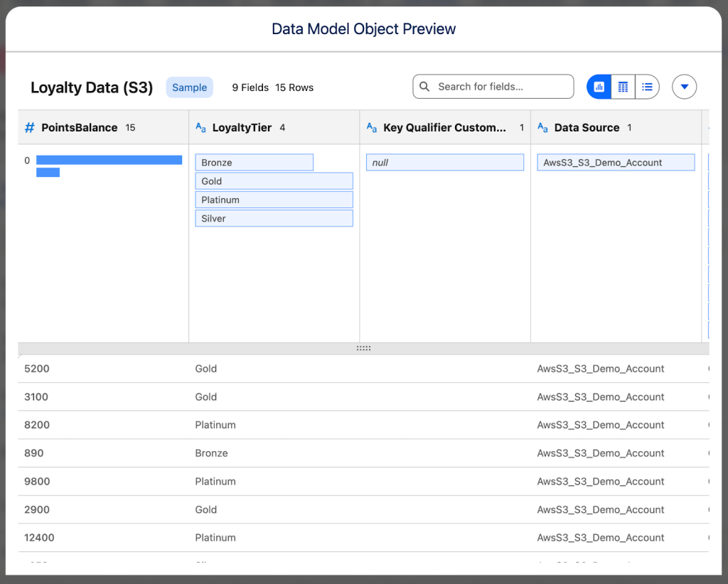Click Bronze in the 890 row
The image size is (728, 584).
[211, 453]
